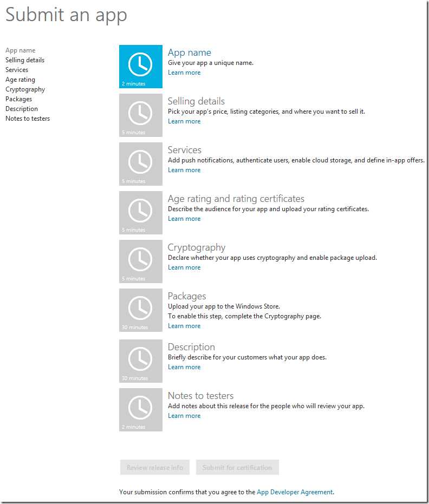Click the text 'Give your app a unique name.'

pyautogui.click(x=211, y=63)
